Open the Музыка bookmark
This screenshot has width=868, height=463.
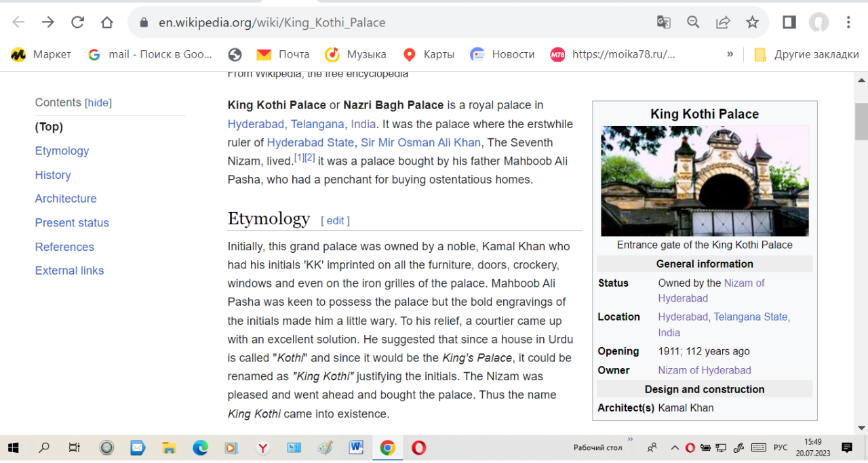[355, 54]
